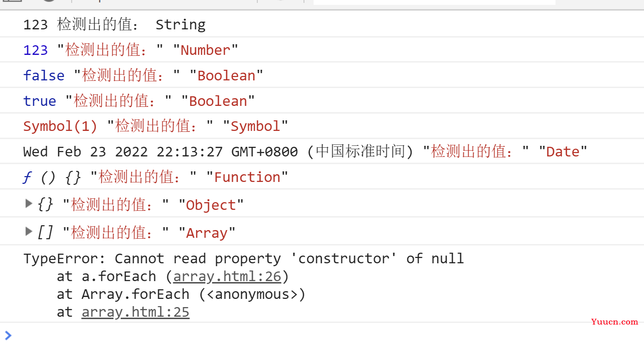Click the true boolean value

[39, 101]
